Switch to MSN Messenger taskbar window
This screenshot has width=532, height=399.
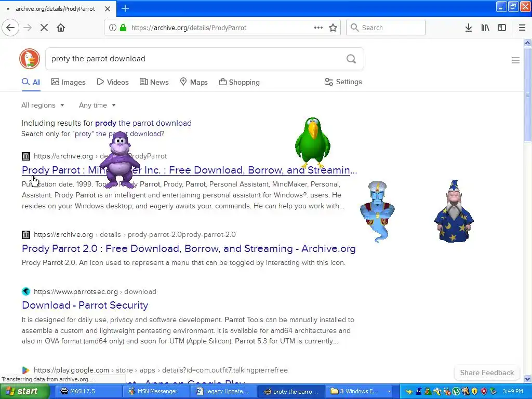tap(155, 391)
